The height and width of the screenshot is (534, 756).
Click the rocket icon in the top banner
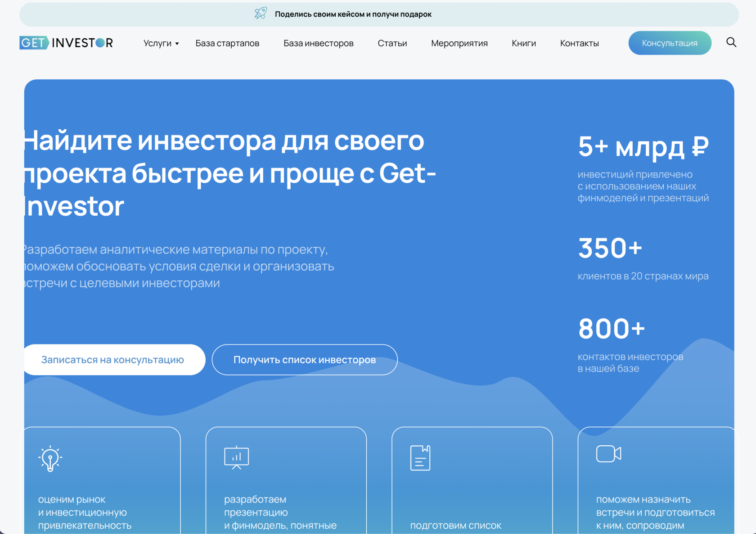260,14
